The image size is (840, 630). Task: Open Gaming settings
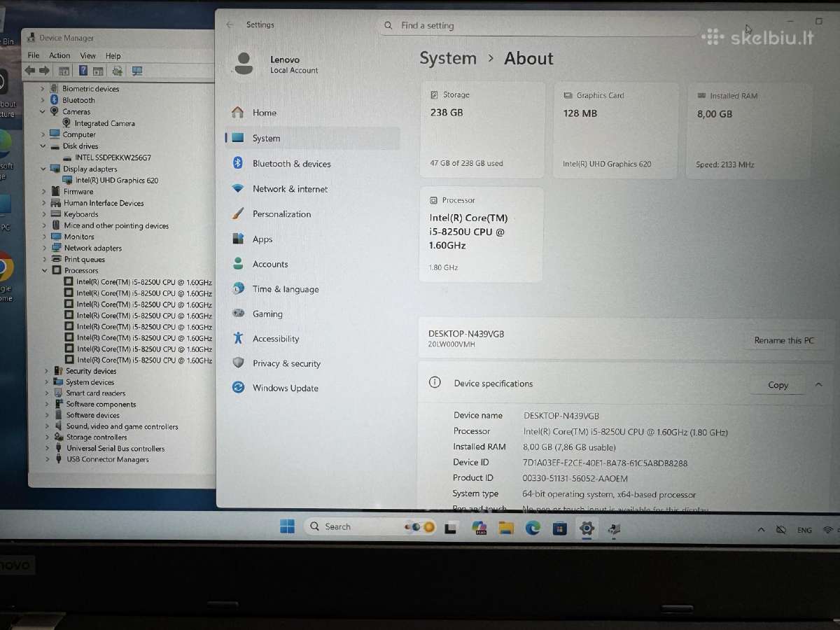pos(267,314)
